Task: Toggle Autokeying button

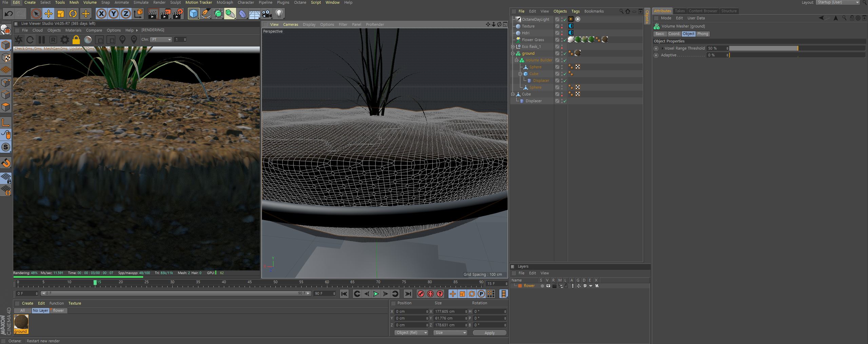Action: (x=430, y=294)
